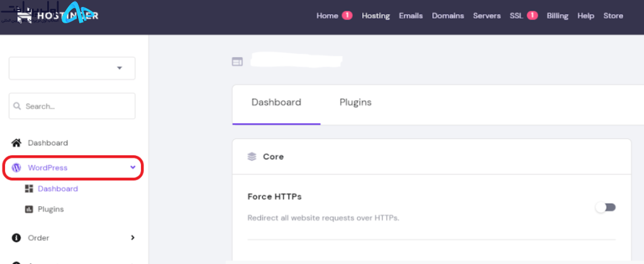644x264 pixels.
Task: Click the chart icon beside Plugins submenu
Action: click(x=29, y=209)
